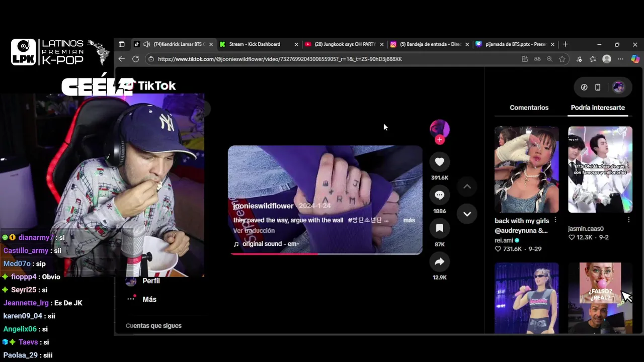Open Copilot icon in Edge toolbar
The image size is (644, 362).
[635, 59]
